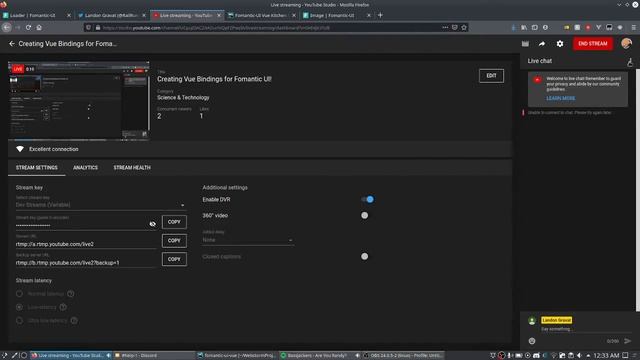Toggle Firefox sidebar icon
640x360 pixels.
point(534,27)
